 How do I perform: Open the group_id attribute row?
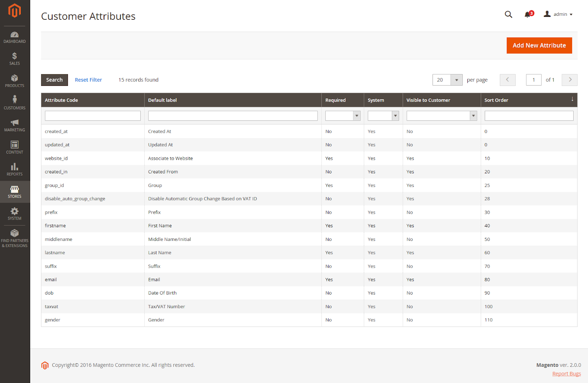tap(309, 185)
